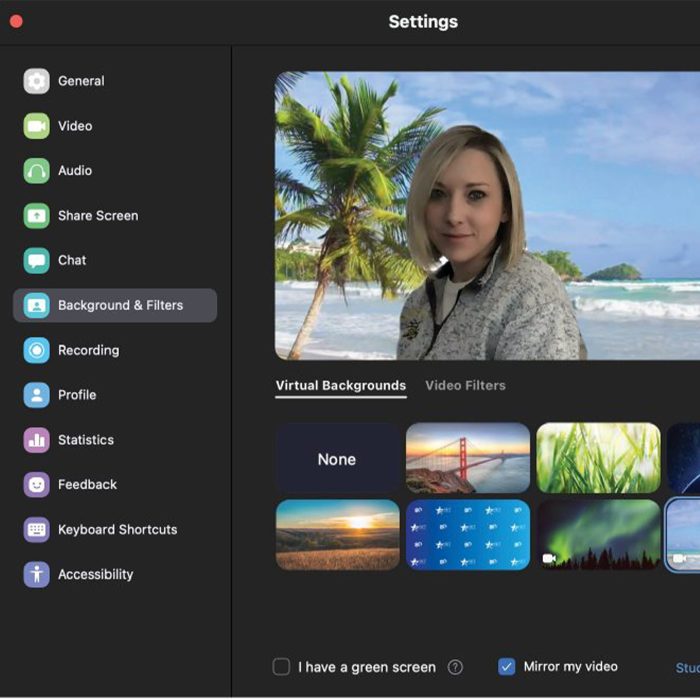The image size is (700, 700).
Task: Select the None background option
Action: pos(338,458)
